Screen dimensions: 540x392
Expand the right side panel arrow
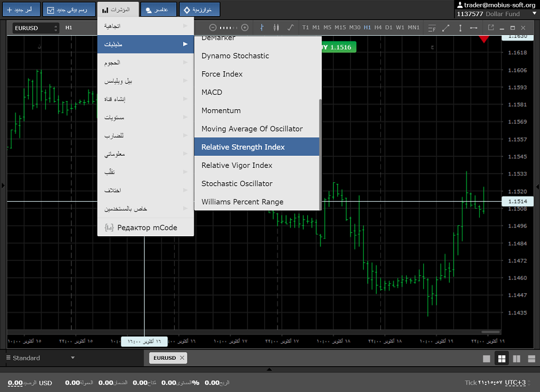pos(537,186)
